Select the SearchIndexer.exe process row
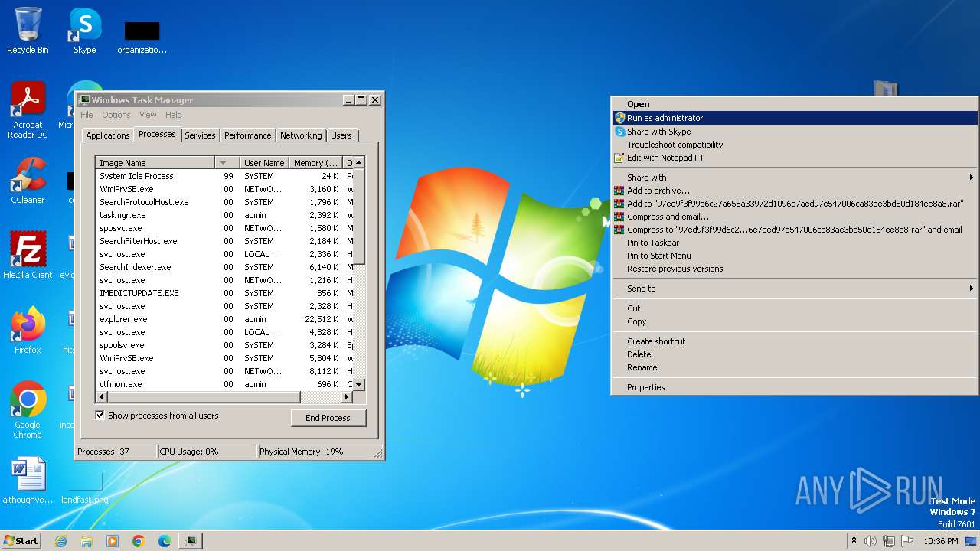Image resolution: width=980 pixels, height=551 pixels. point(224,267)
